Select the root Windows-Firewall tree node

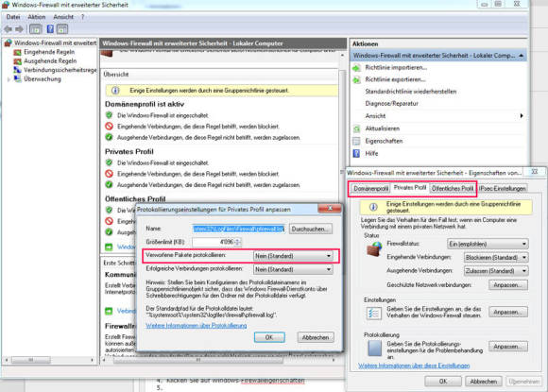[x=55, y=43]
